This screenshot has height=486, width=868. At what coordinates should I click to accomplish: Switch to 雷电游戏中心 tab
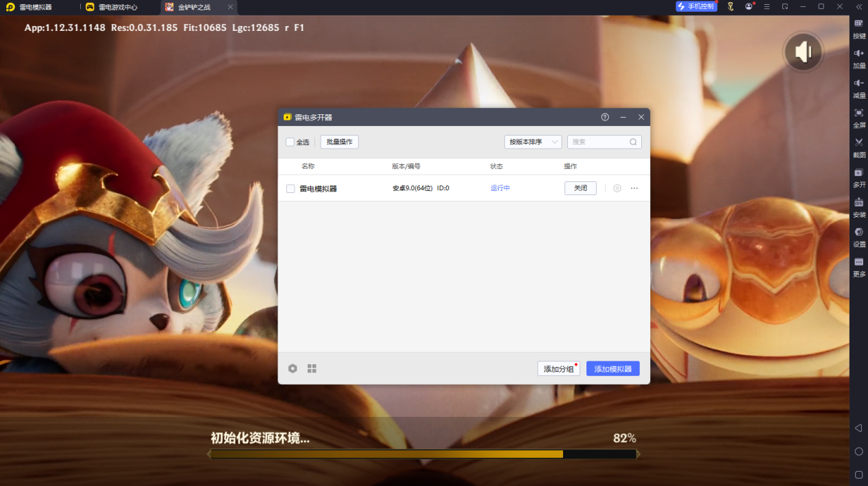(x=112, y=7)
